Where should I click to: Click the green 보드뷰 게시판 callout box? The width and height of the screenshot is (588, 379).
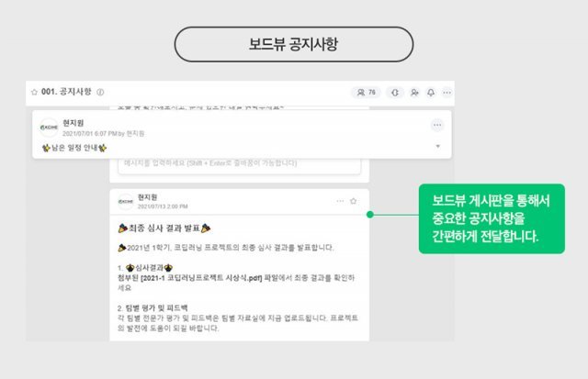pyautogui.click(x=492, y=218)
